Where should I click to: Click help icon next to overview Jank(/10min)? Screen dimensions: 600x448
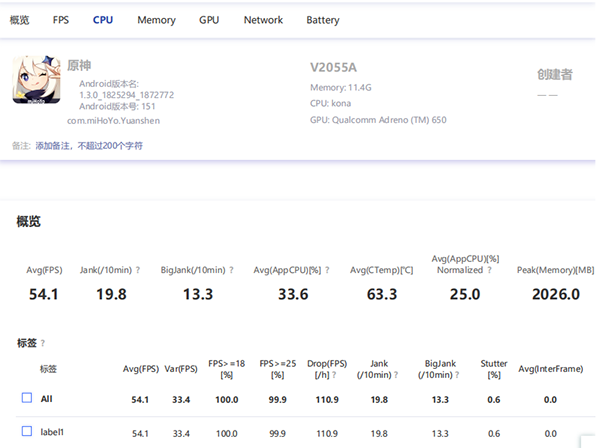[137, 270]
